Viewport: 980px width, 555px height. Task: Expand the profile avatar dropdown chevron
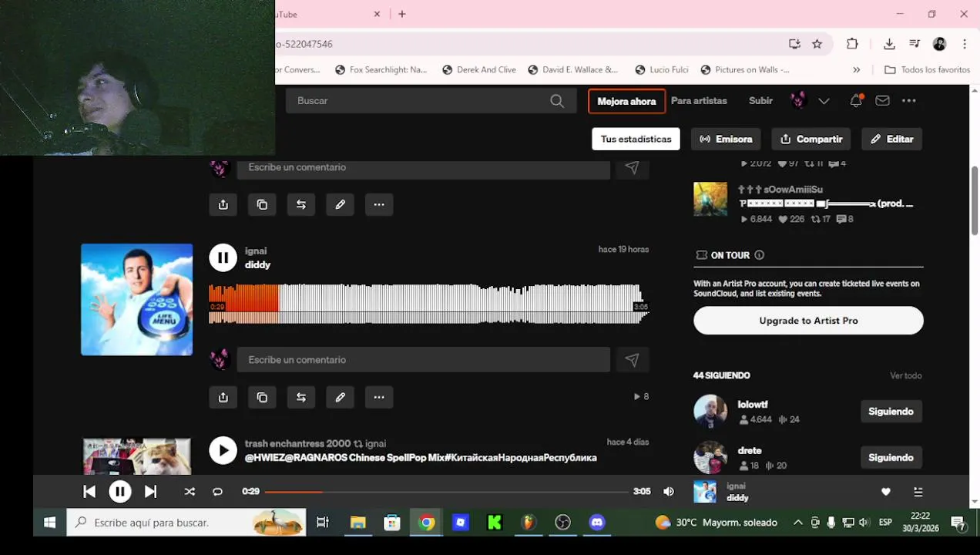tap(824, 101)
